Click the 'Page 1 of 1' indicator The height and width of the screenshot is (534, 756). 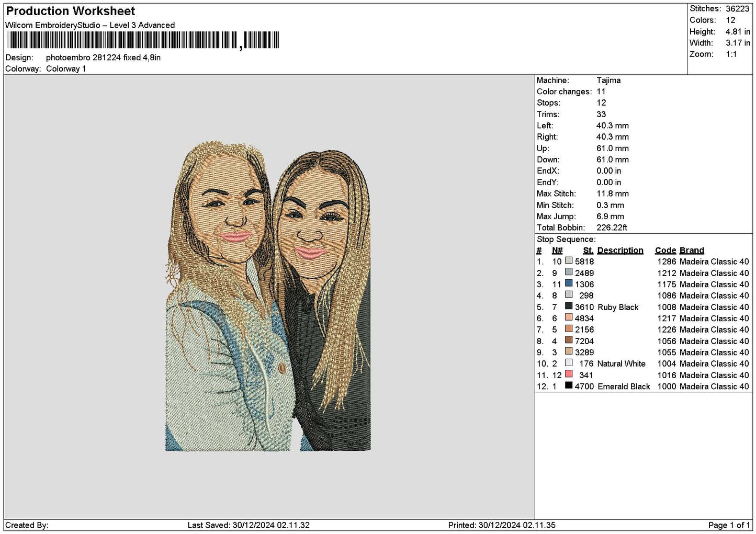click(x=729, y=525)
